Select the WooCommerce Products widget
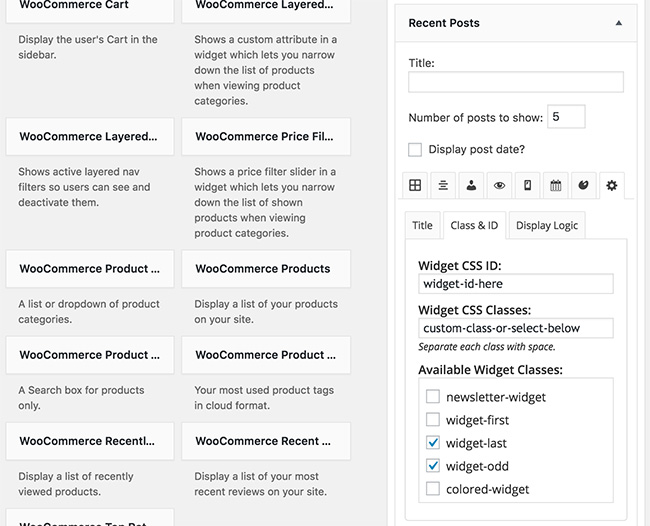This screenshot has height=526, width=650. pos(266,269)
